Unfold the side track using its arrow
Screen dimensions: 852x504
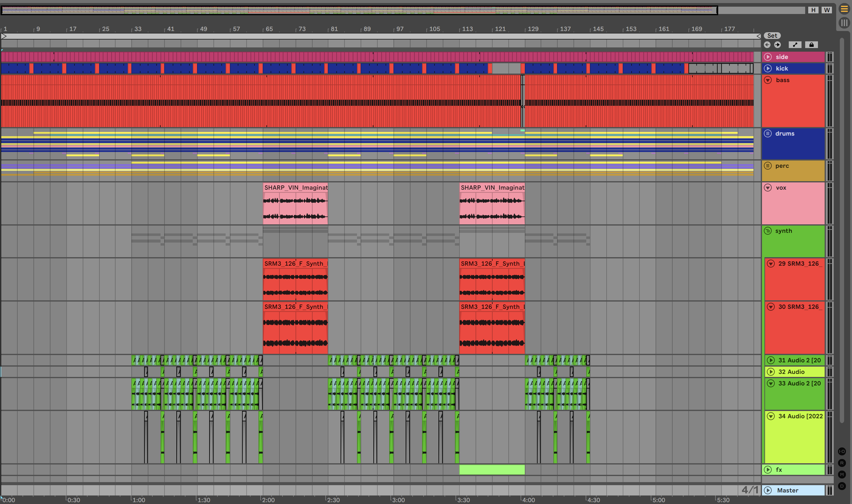point(768,57)
